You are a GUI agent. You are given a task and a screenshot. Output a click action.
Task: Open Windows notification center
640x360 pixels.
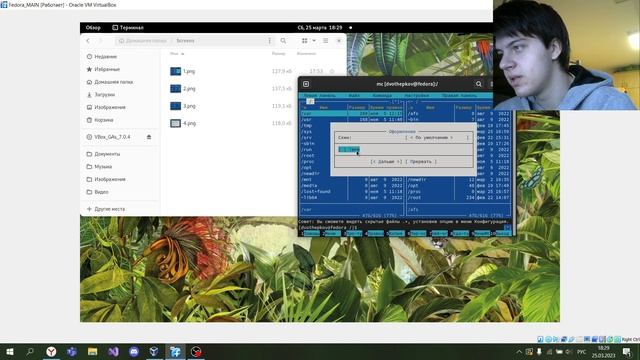click(x=627, y=351)
